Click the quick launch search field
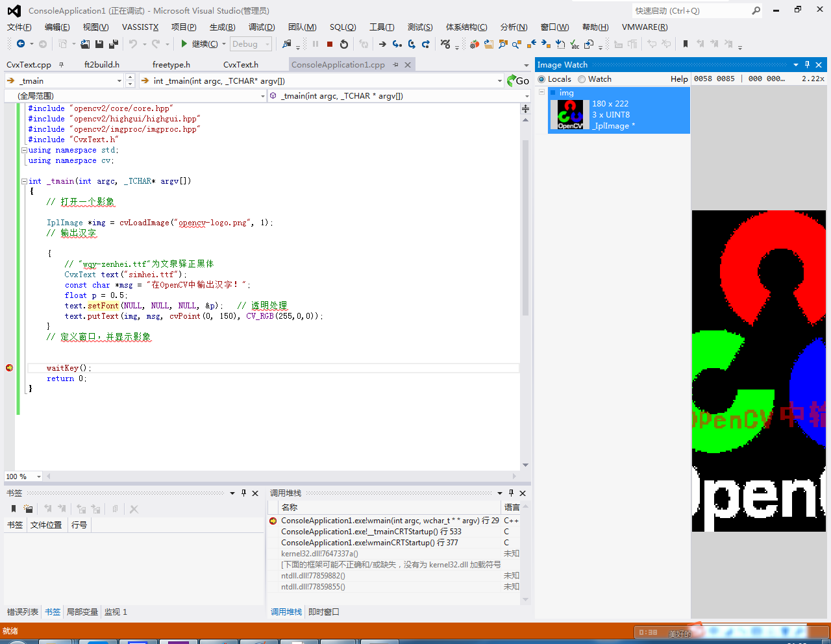Viewport: 831px width, 644px height. pos(691,10)
